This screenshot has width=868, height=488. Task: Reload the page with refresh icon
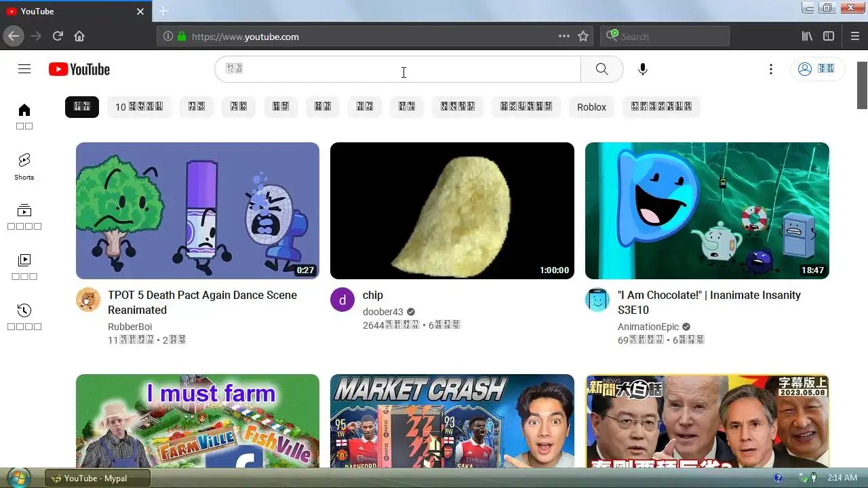click(58, 37)
